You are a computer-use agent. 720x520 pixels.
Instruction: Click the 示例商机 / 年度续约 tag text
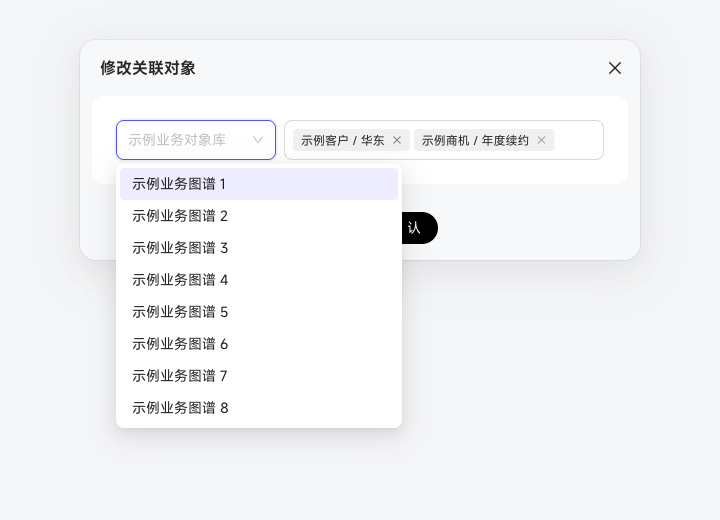pyautogui.click(x=475, y=140)
